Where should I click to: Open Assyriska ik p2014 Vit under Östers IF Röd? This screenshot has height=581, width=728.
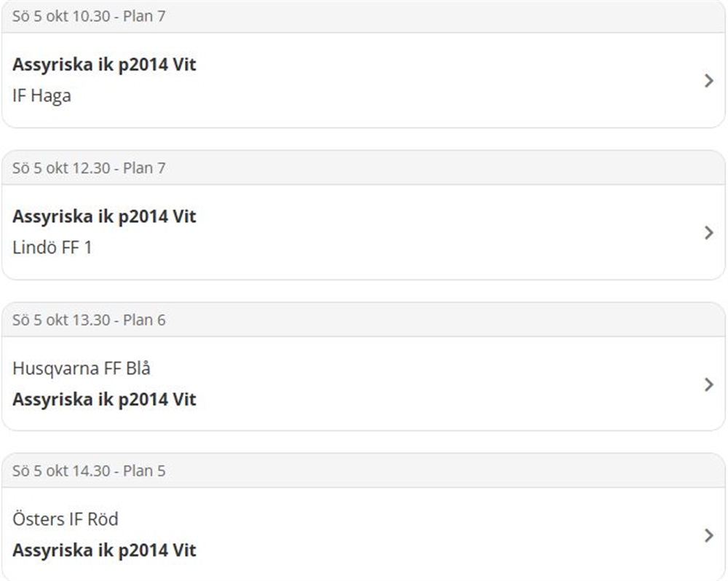tap(104, 550)
